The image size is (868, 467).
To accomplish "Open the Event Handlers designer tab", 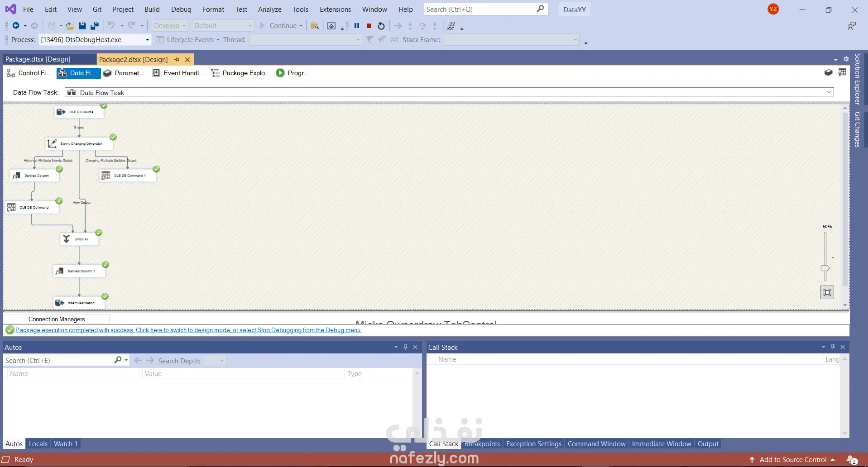I will click(178, 73).
